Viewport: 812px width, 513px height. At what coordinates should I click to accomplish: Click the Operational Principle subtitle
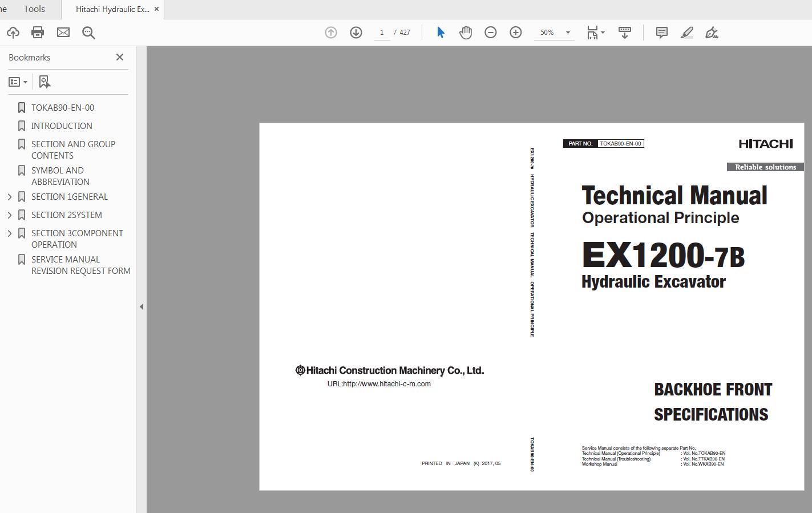click(x=660, y=218)
